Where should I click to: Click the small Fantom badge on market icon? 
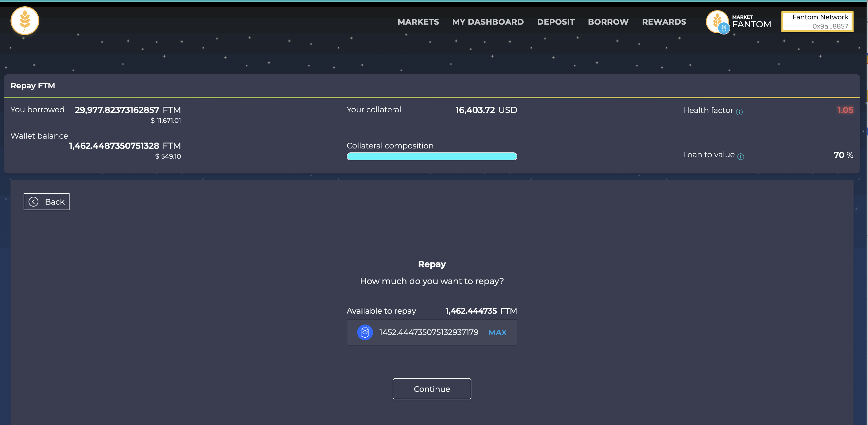[x=723, y=28]
